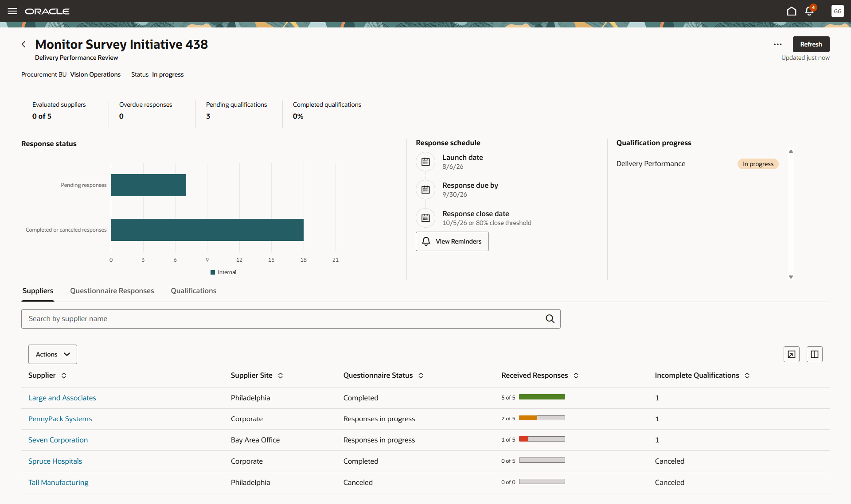Switch to the Qualifications tab
Viewport: 851px width, 504px height.
point(194,291)
